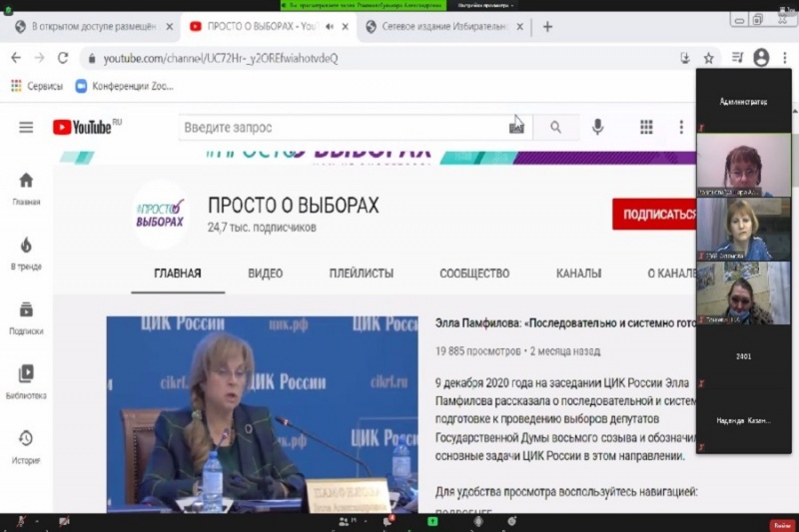Go to Главная in the YouTube sidebar

point(26,189)
